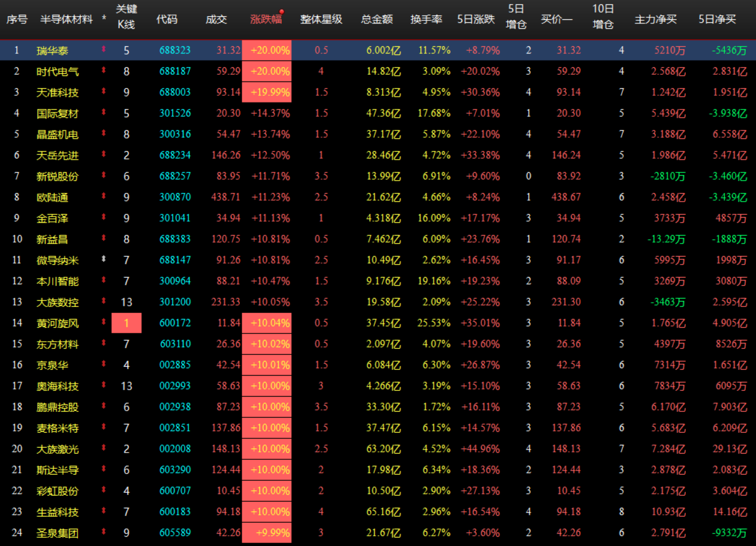Select stock name 瑞华泰
The height and width of the screenshot is (546, 756).
point(52,50)
